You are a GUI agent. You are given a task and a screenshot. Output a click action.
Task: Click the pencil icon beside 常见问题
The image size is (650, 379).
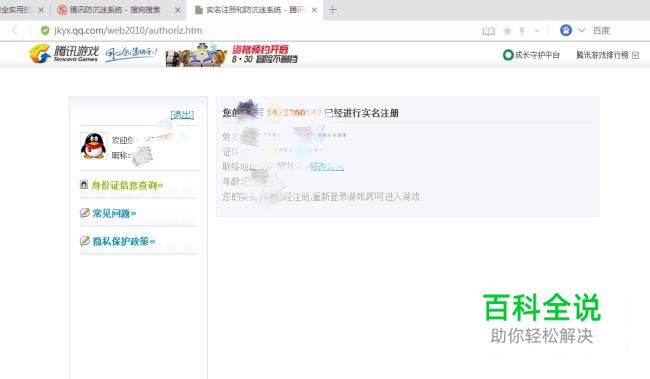[85, 213]
